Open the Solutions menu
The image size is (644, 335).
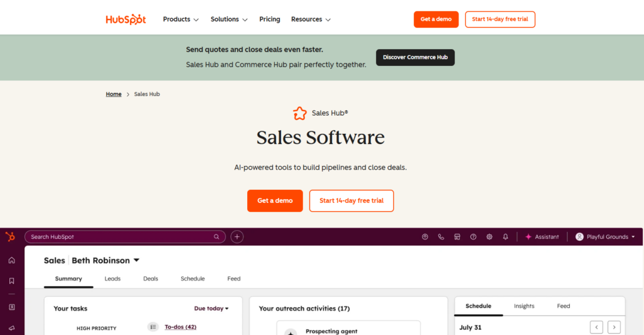[x=229, y=19]
